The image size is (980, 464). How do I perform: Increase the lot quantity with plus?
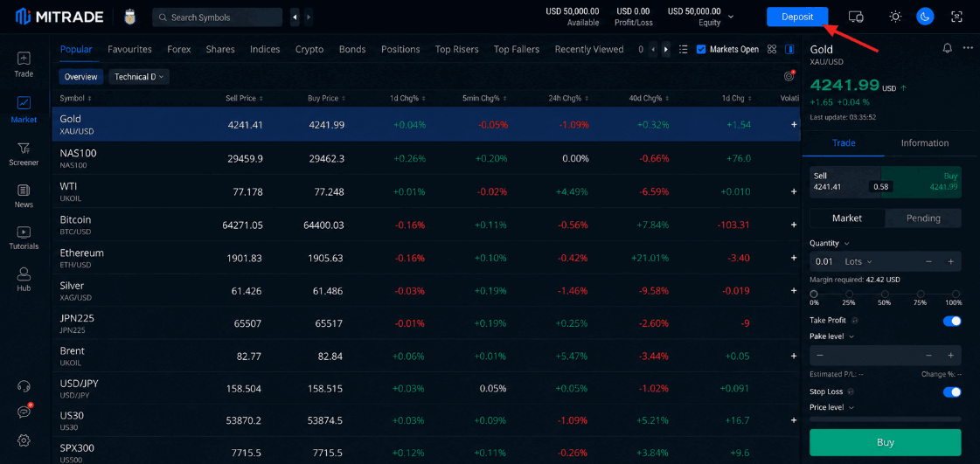950,261
